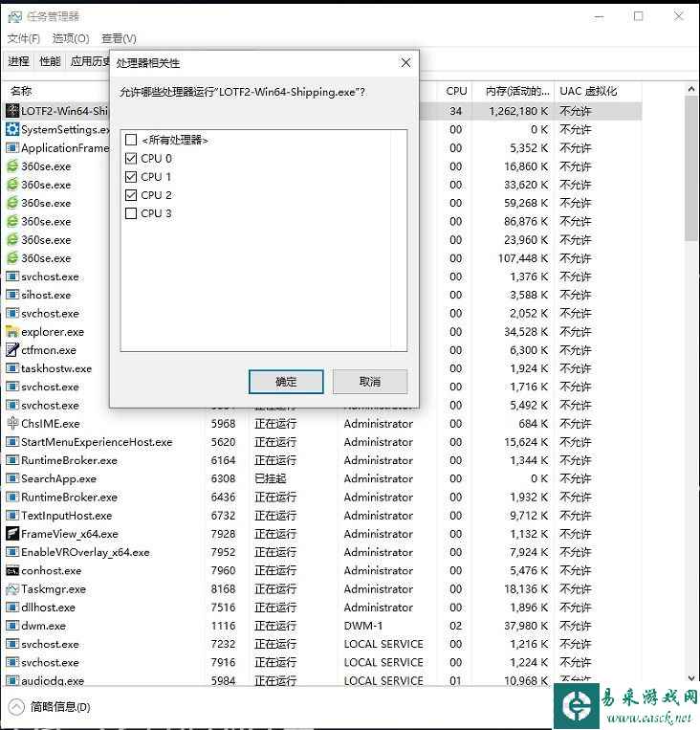700x730 pixels.
Task: Click the 已挂起 suspended status cell
Action: (271, 478)
